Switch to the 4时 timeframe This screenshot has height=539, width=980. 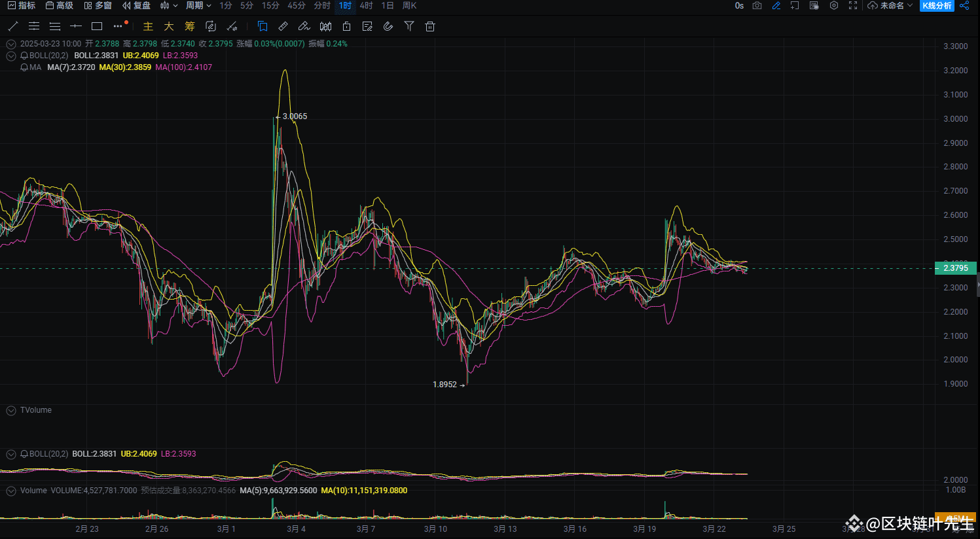point(367,5)
